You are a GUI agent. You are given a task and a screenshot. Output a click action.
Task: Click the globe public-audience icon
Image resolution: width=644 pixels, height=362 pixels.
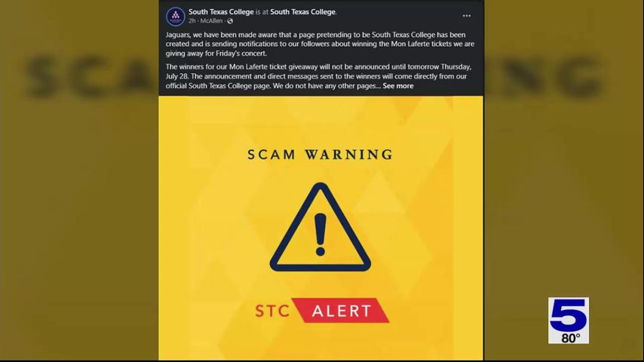(x=230, y=21)
